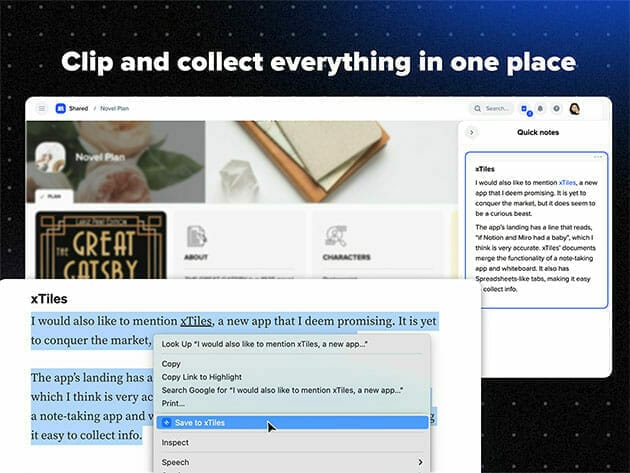
Task: Click the blue xTiles logo icon
Action: click(x=60, y=108)
